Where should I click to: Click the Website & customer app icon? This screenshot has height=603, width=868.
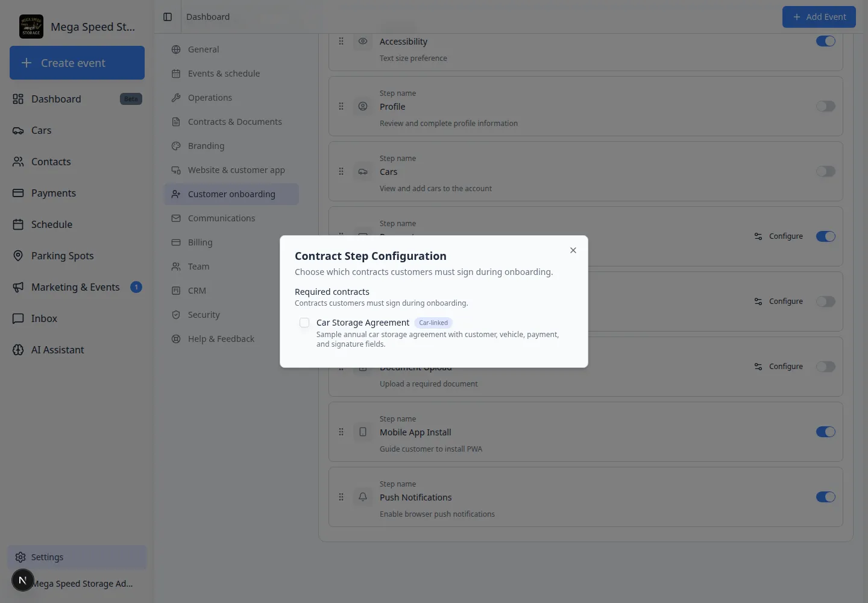[176, 170]
